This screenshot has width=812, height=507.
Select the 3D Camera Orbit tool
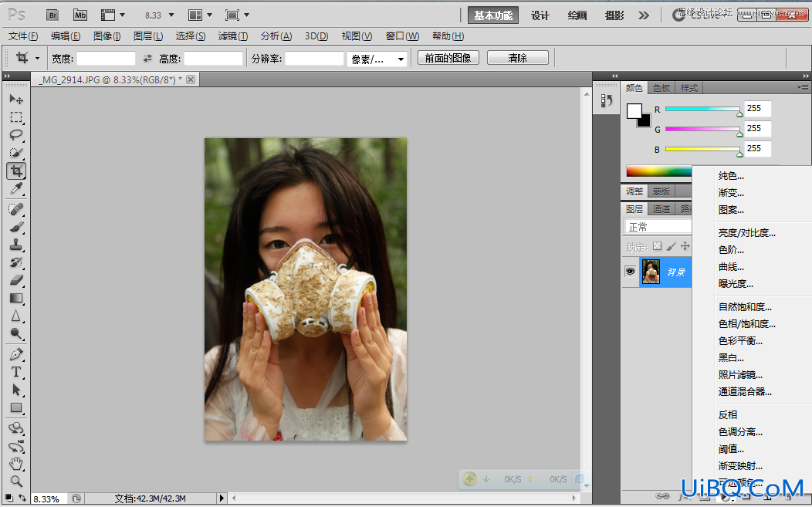tap(16, 446)
